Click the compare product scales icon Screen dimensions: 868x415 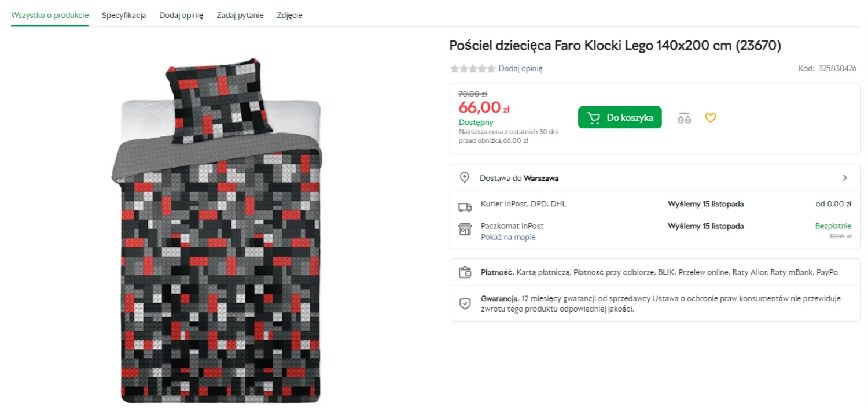click(x=684, y=118)
